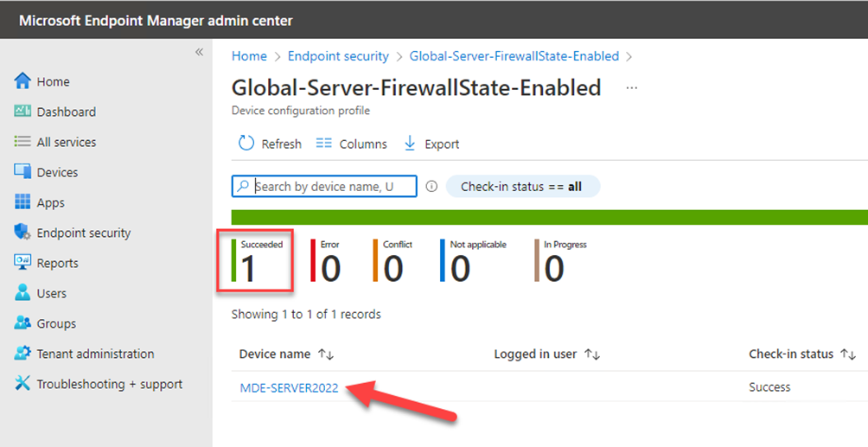
Task: Click the Users person icon
Action: pyautogui.click(x=22, y=292)
